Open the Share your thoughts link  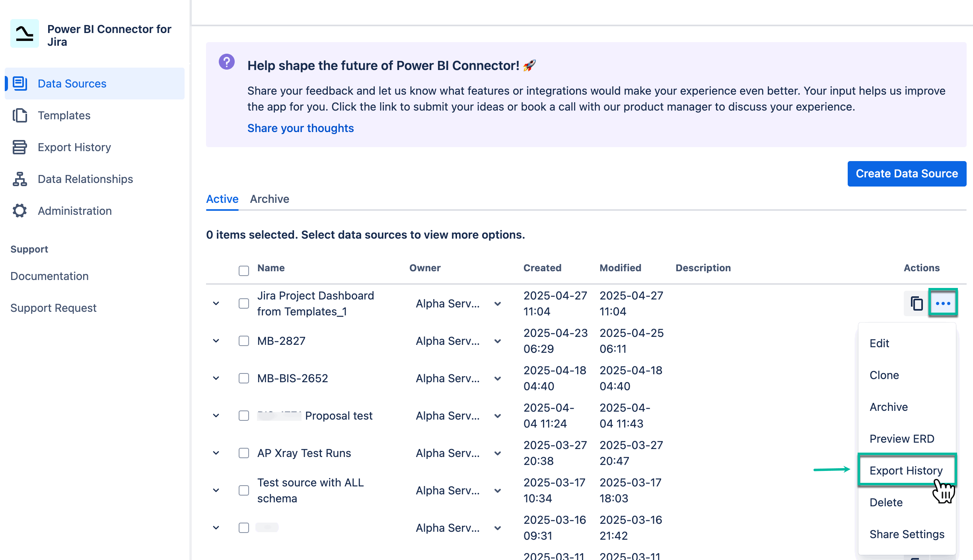300,128
